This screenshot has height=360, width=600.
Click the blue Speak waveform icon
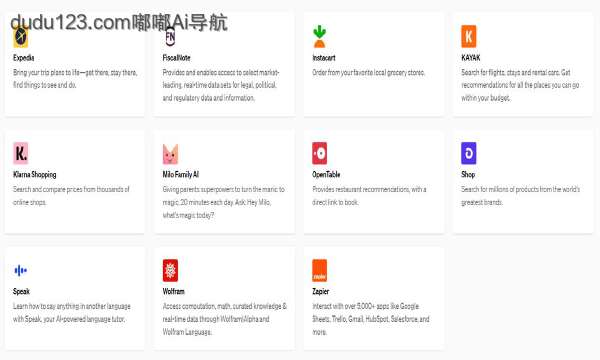[21, 270]
